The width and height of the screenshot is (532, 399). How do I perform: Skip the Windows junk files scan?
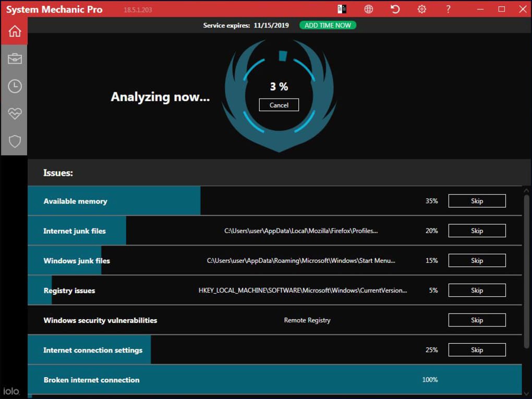tap(477, 260)
